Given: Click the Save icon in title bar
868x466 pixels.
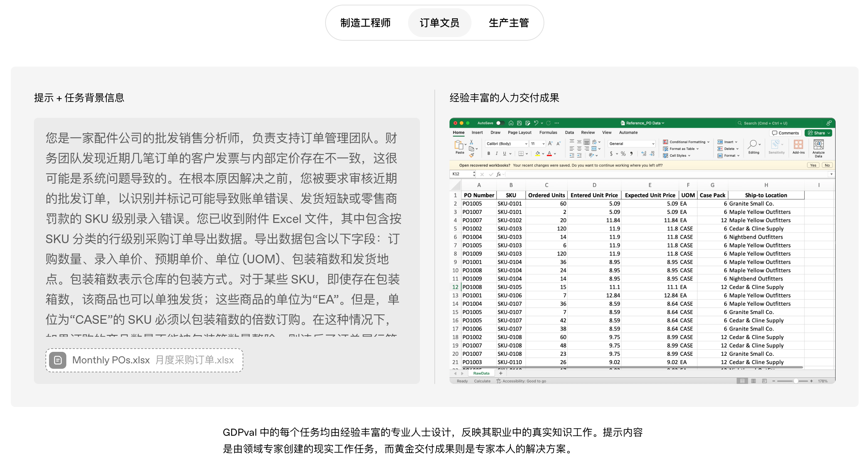Looking at the screenshot, I should click(x=519, y=123).
